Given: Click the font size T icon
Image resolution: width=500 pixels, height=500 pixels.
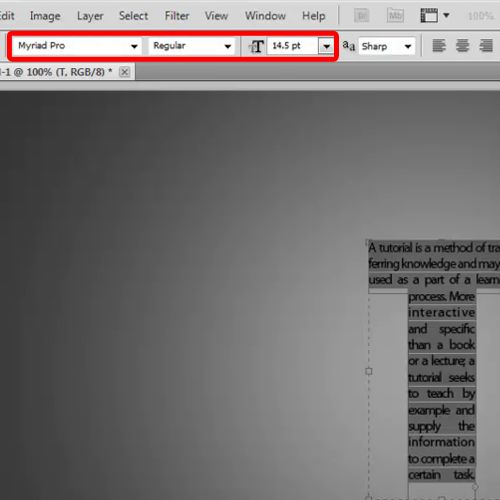Looking at the screenshot, I should pos(256,46).
